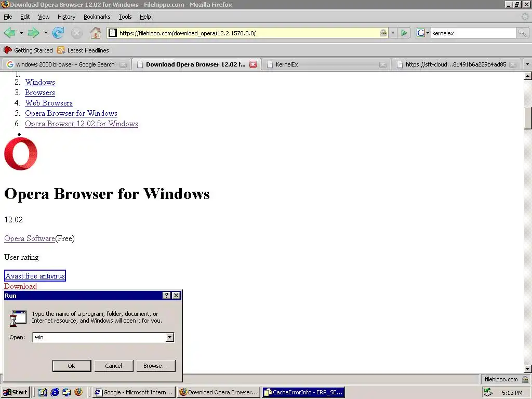Close the KernelEx tab
Screen dimensions: 532x399
pos(383,64)
